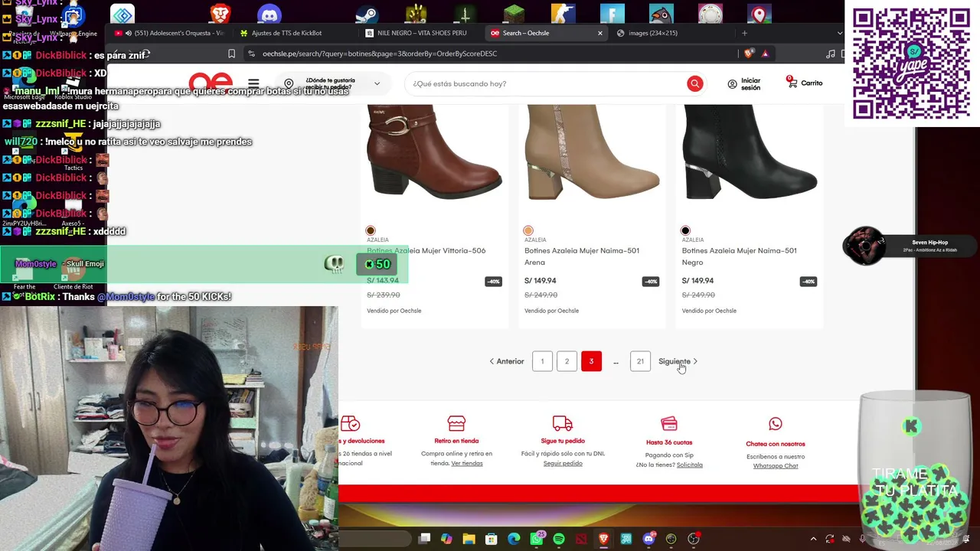Open the Oechsle hamburger menu
The height and width of the screenshot is (551, 980).
click(x=253, y=83)
